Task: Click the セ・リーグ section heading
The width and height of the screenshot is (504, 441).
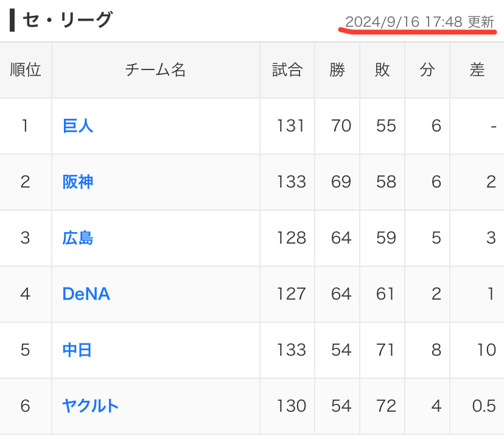Action: (x=67, y=20)
